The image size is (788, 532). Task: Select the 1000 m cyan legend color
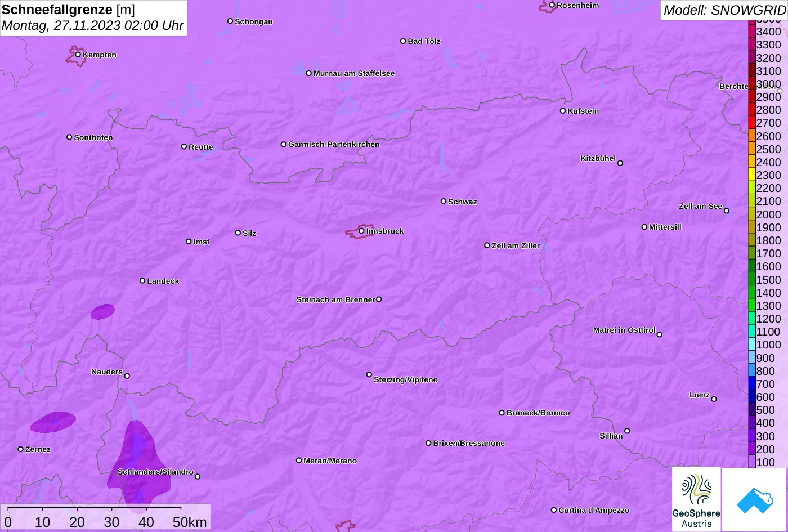[x=751, y=345]
